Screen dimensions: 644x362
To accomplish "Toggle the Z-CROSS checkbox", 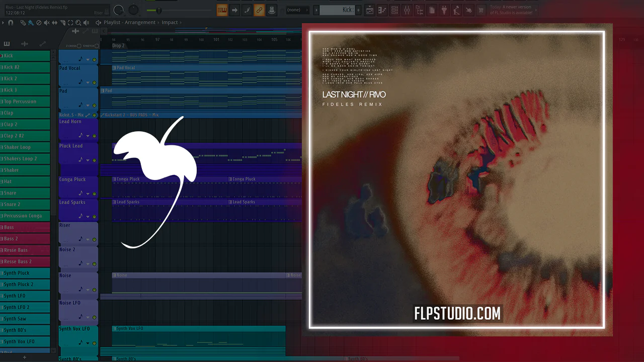I will (79, 46).
